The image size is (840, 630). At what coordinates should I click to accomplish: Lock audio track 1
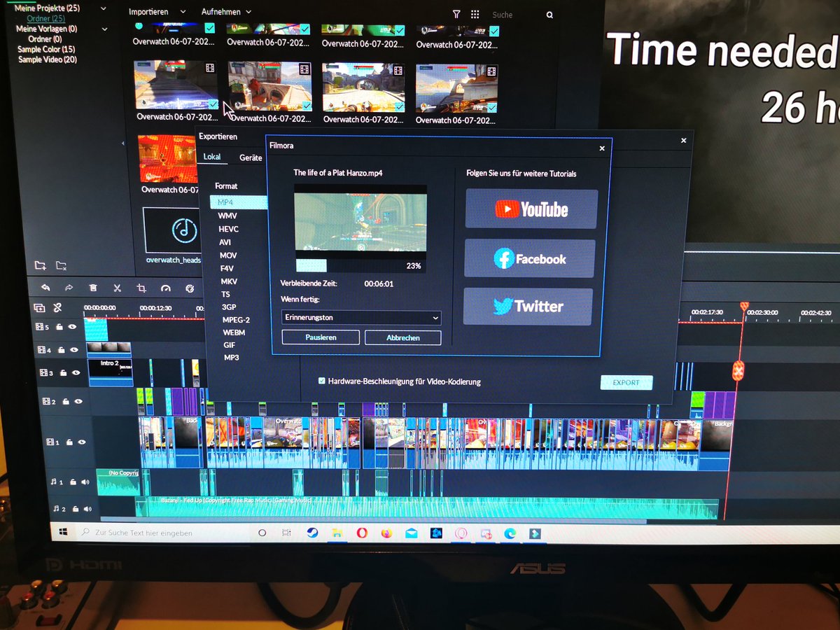pos(73,482)
